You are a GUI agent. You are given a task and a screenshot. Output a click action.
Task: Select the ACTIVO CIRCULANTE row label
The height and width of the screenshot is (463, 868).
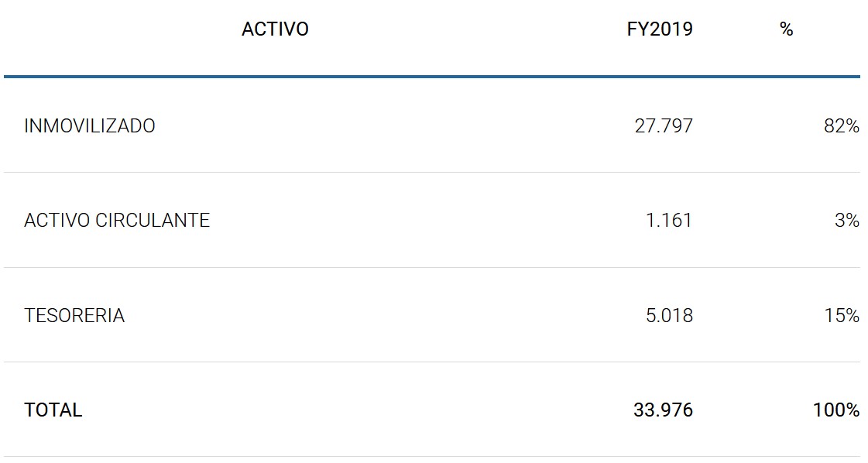click(117, 221)
